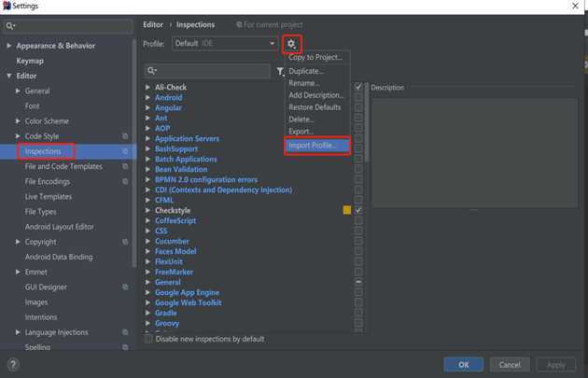
Task: Expand the Appearance & Behavior section
Action: click(9, 46)
